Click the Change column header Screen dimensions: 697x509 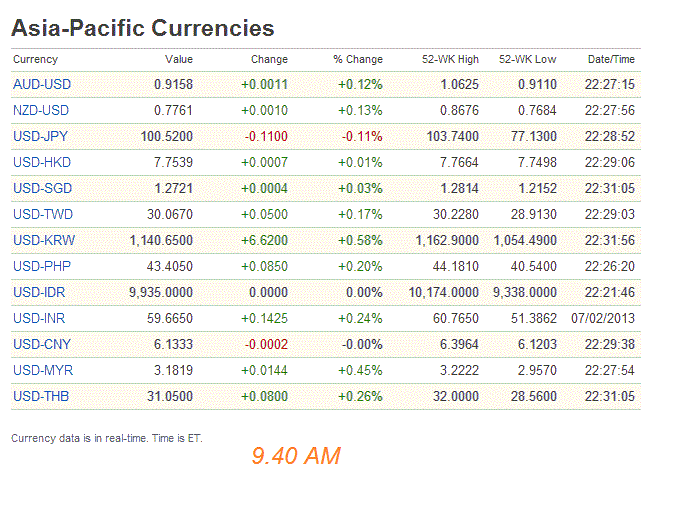pyautogui.click(x=269, y=59)
